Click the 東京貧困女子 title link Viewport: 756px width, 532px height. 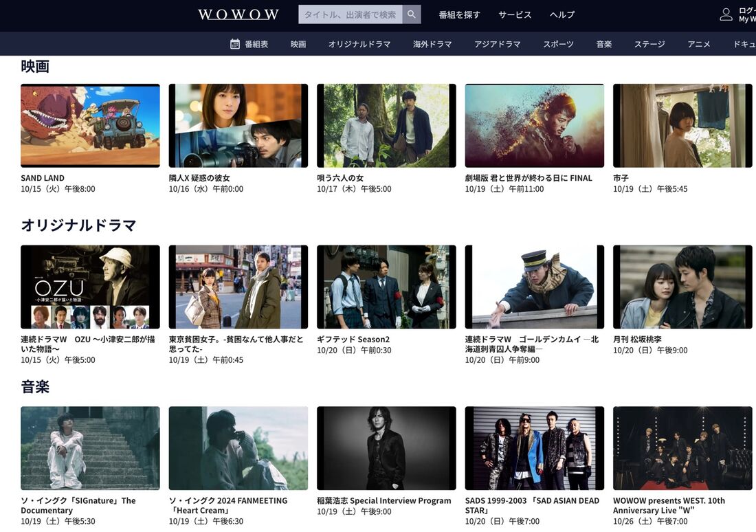click(236, 344)
